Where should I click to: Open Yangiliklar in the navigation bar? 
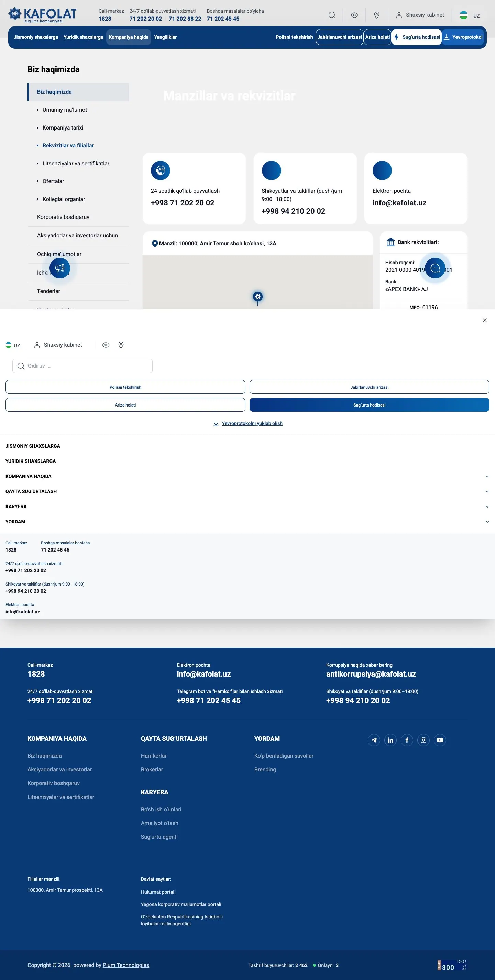click(x=165, y=37)
